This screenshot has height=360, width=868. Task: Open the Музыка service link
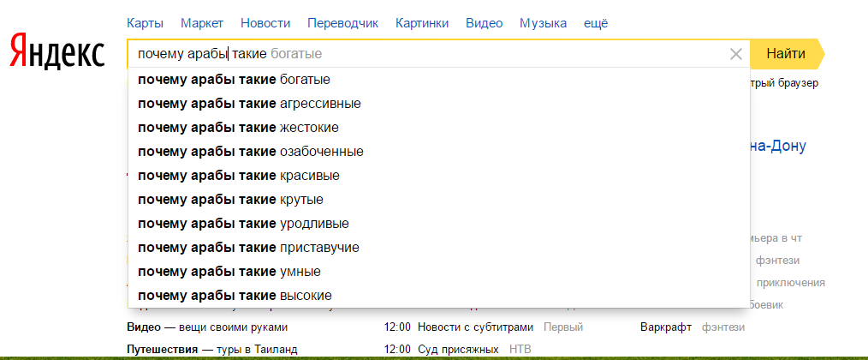click(543, 23)
